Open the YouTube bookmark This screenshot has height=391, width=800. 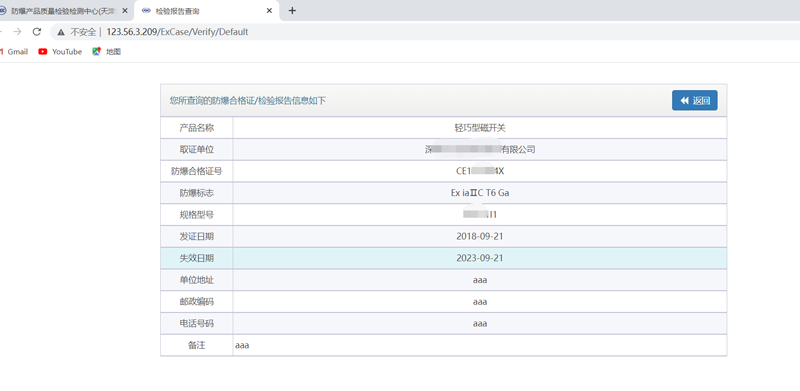click(60, 52)
